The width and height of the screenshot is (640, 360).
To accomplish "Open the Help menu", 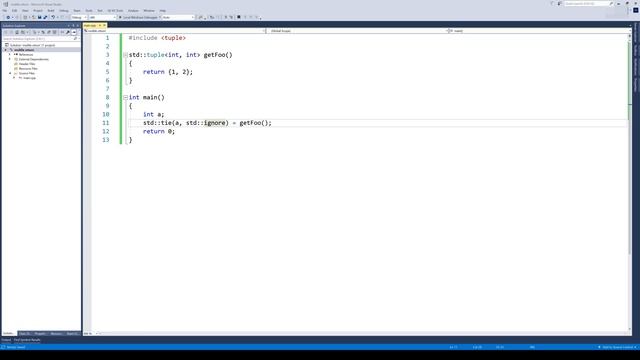I will (163, 11).
